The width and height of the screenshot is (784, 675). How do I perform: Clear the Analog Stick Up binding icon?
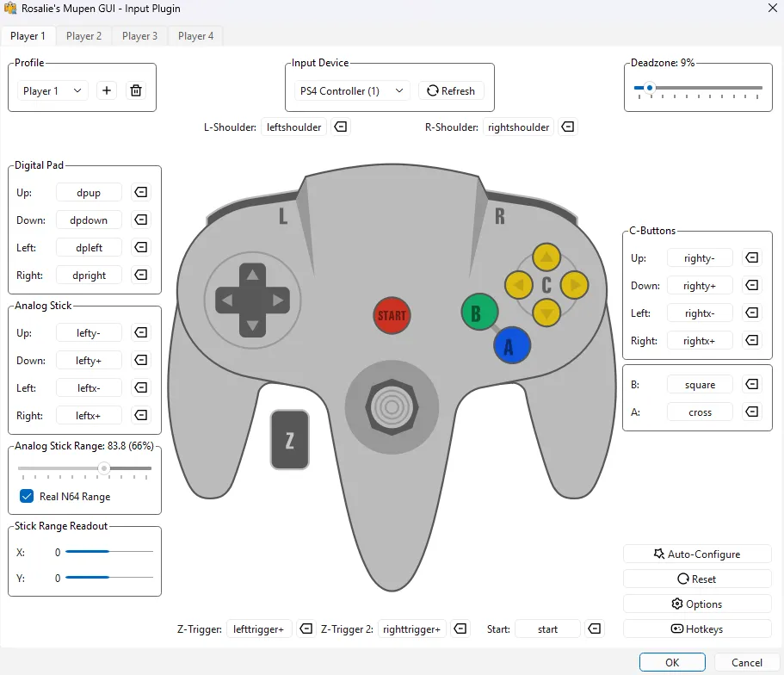(x=141, y=332)
